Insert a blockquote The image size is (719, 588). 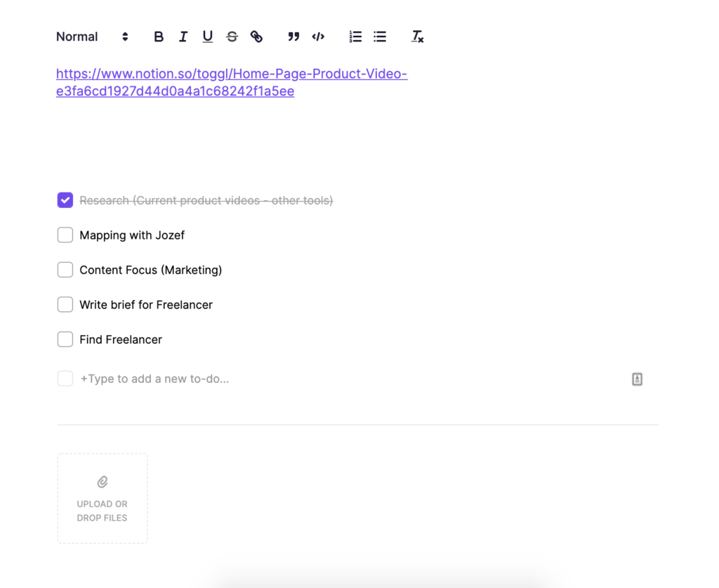click(293, 37)
